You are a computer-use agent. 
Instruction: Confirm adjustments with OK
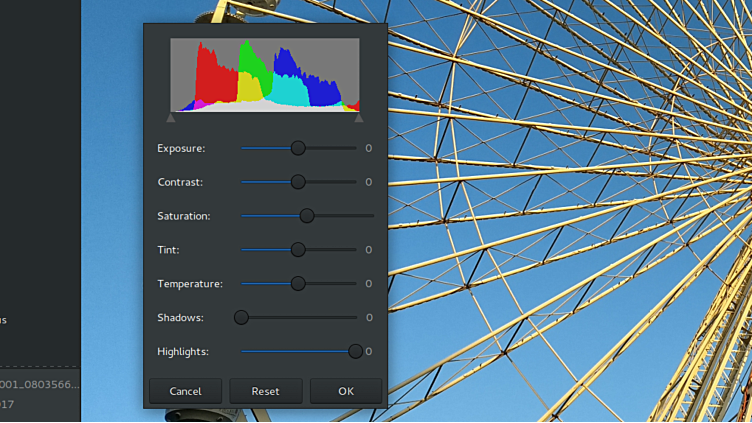pos(345,391)
